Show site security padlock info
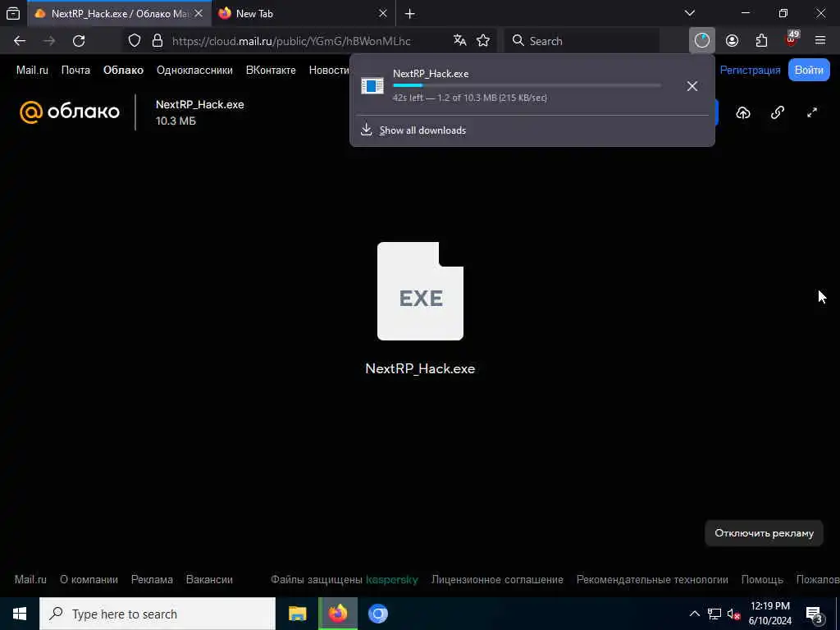Screen dimensions: 840x630 (x=157, y=41)
